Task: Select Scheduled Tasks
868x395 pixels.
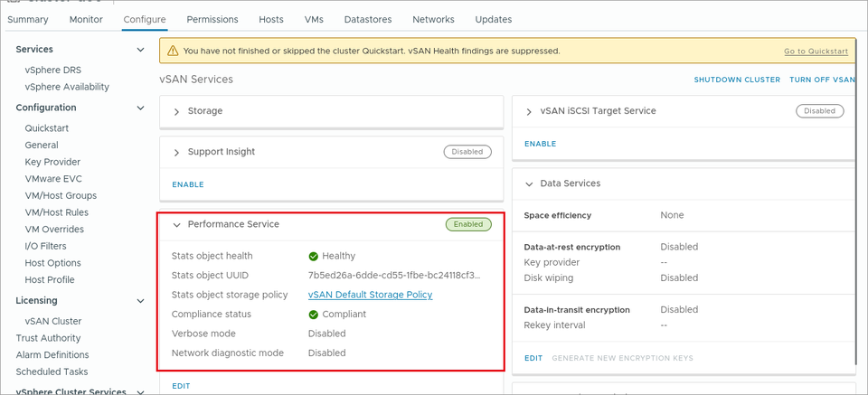Action: [x=52, y=371]
